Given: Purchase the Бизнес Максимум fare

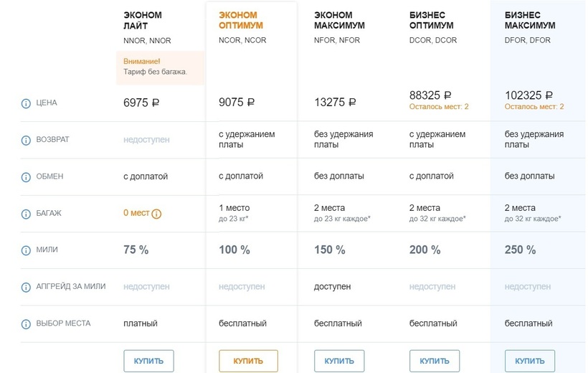Looking at the screenshot, I should [530, 361].
